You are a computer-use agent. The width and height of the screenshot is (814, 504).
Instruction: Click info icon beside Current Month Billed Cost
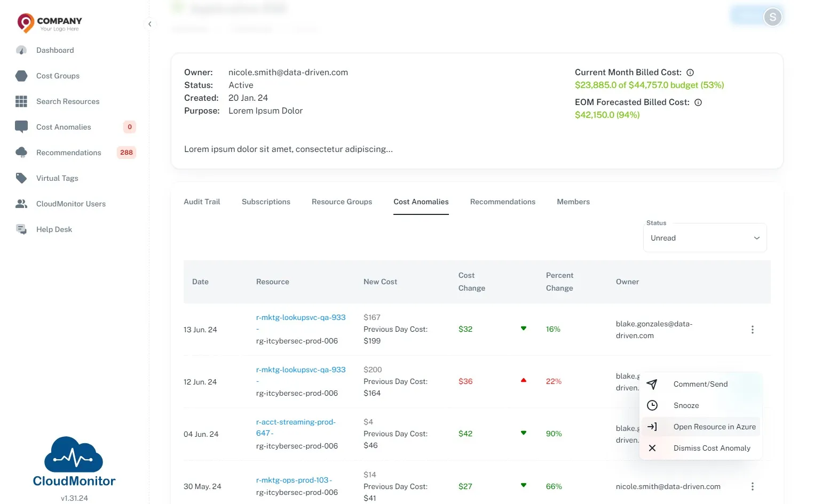click(690, 73)
